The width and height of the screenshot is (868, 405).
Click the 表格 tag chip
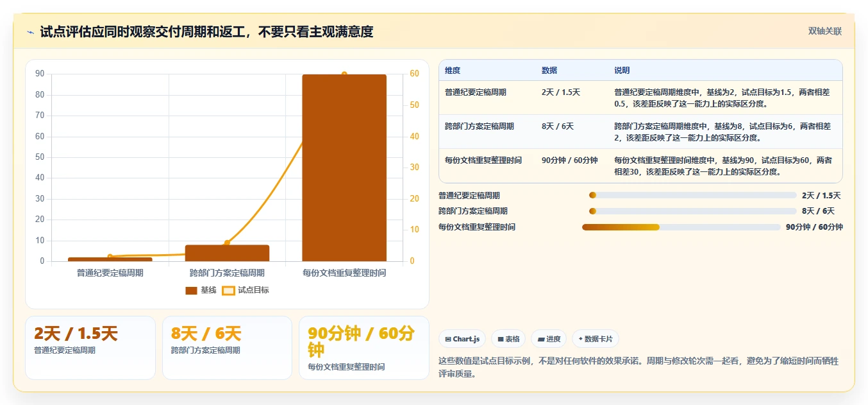tap(508, 339)
